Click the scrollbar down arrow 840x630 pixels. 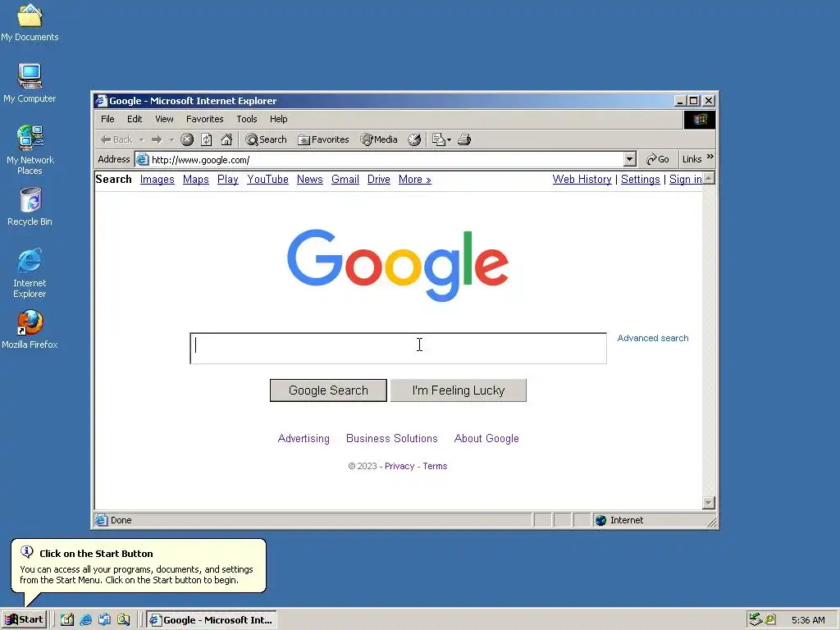[x=709, y=503]
